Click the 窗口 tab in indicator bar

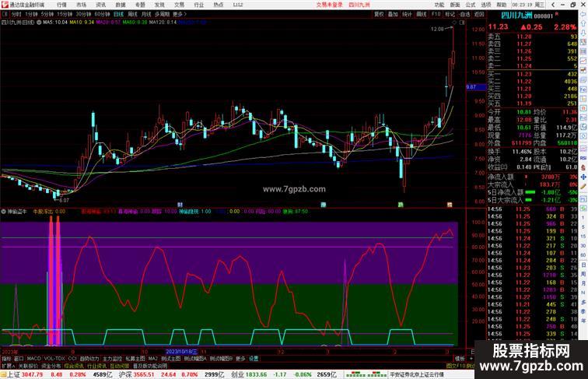point(19,359)
